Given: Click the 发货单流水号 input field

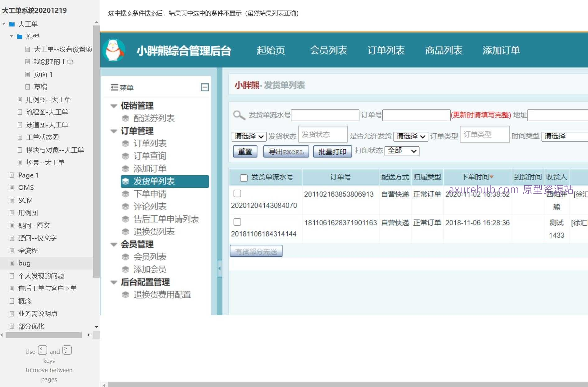Looking at the screenshot, I should 325,115.
